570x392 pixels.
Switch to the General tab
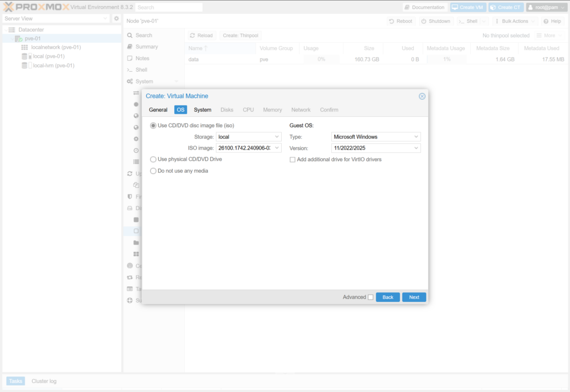pyautogui.click(x=158, y=110)
